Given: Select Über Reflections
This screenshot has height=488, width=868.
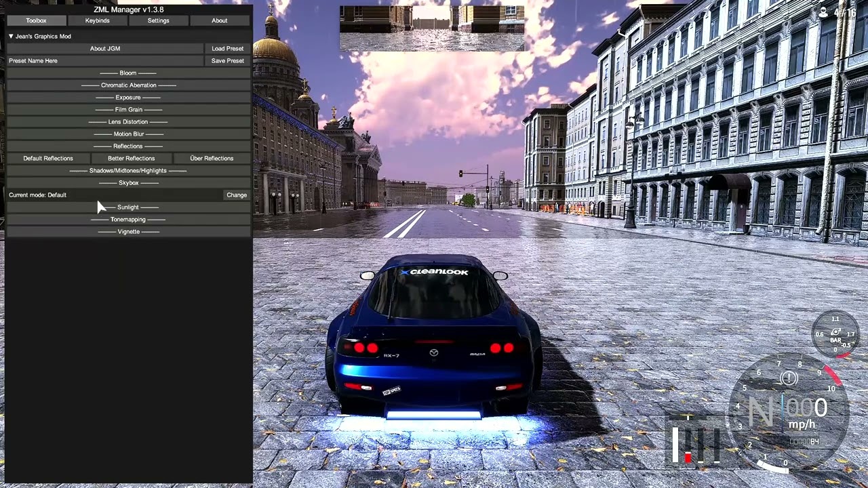Looking at the screenshot, I should pos(212,159).
